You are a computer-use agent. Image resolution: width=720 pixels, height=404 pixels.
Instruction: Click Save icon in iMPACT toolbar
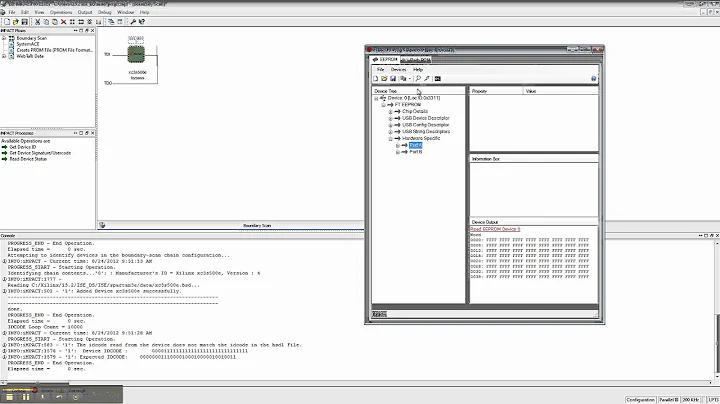24,22
